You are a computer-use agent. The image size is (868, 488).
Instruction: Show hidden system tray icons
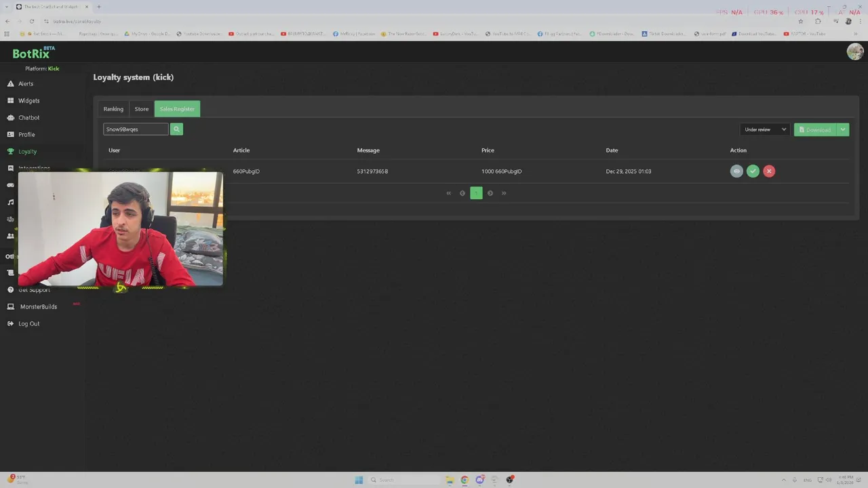[x=784, y=480]
